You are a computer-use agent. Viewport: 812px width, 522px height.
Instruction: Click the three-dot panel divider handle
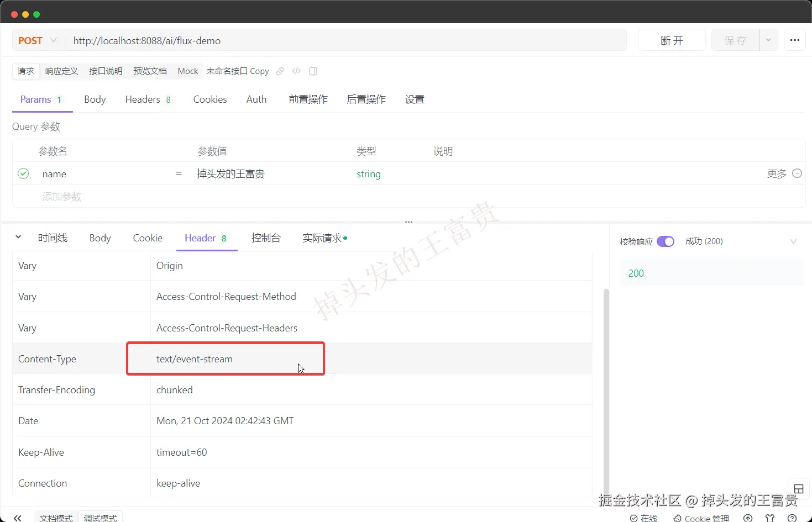408,222
